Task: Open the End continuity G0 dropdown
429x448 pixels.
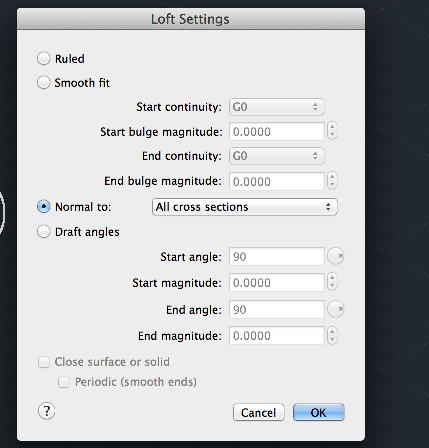Action: click(x=277, y=156)
